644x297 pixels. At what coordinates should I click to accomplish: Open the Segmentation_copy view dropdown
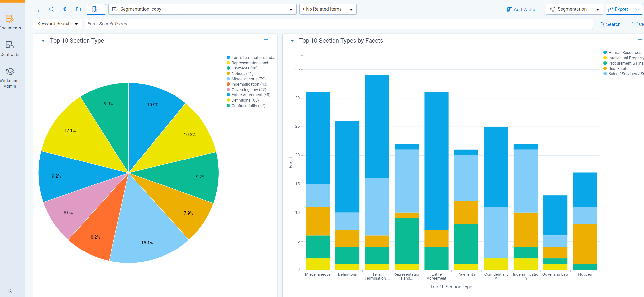[x=202, y=9]
